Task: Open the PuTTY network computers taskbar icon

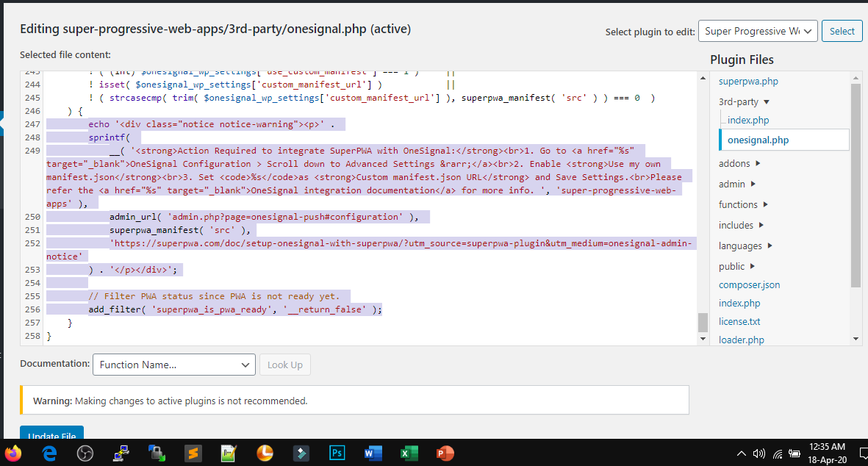Action: 121,454
